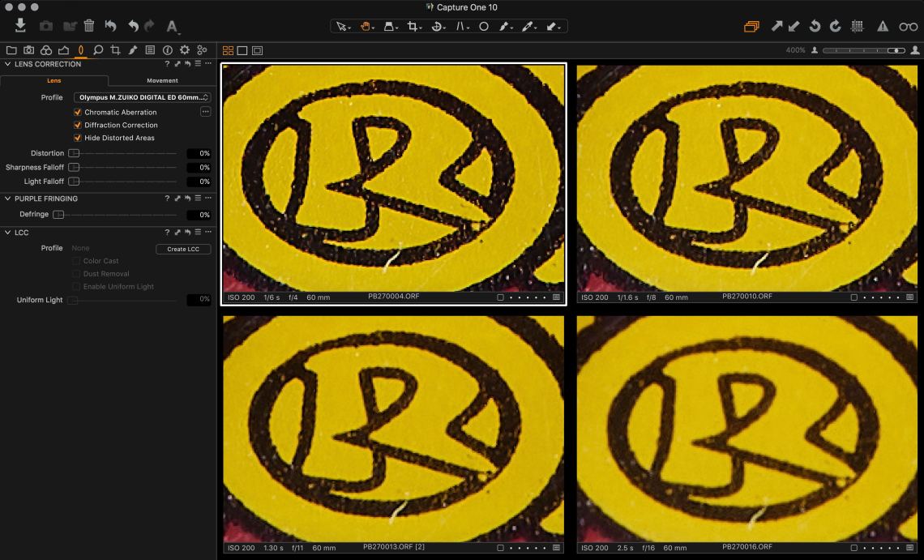
Task: Select the Pan hand cursor tool
Action: [366, 26]
